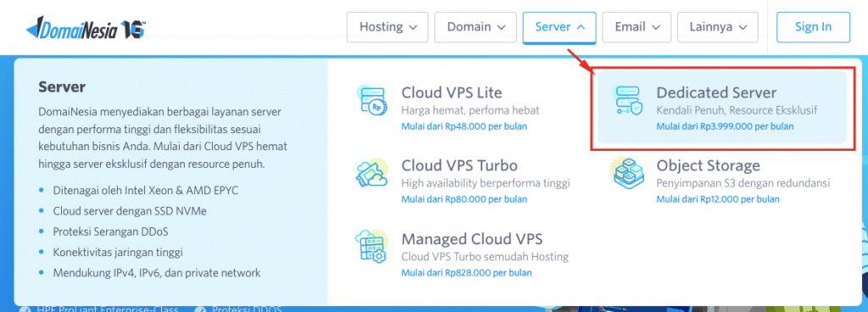Screen dimensions: 868x312
Task: Click 'Kendali Penuh, Resource Eksklusif' text
Action: tap(737, 110)
